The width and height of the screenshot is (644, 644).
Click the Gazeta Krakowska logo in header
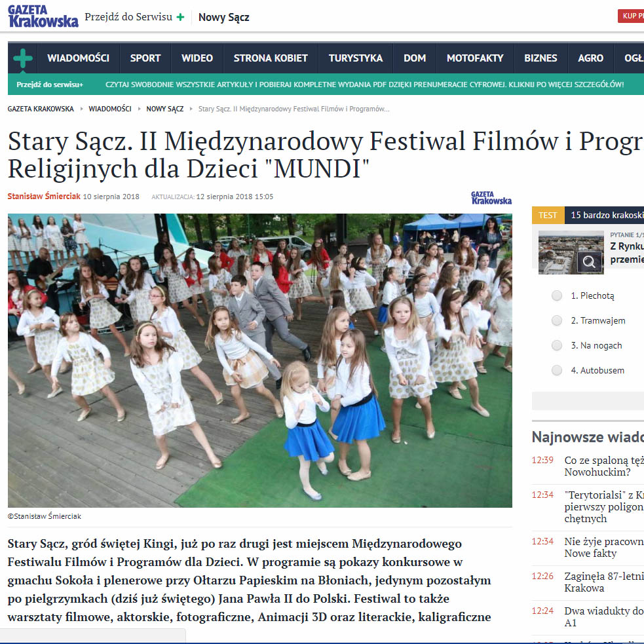(x=43, y=16)
